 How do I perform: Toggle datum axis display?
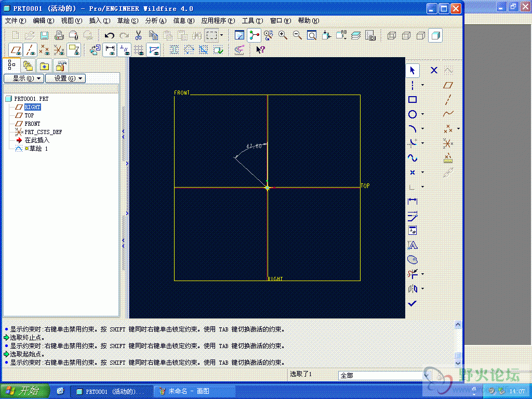30,50
